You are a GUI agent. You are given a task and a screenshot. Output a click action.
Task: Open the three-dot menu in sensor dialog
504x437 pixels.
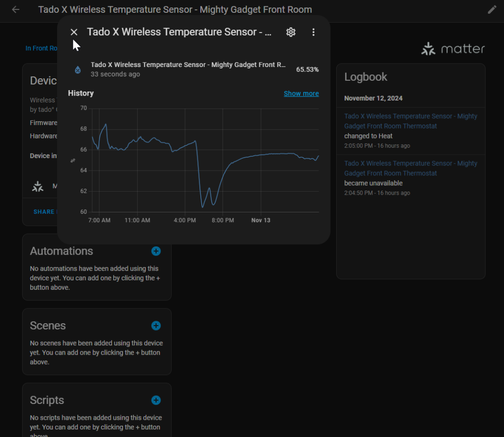coord(314,32)
